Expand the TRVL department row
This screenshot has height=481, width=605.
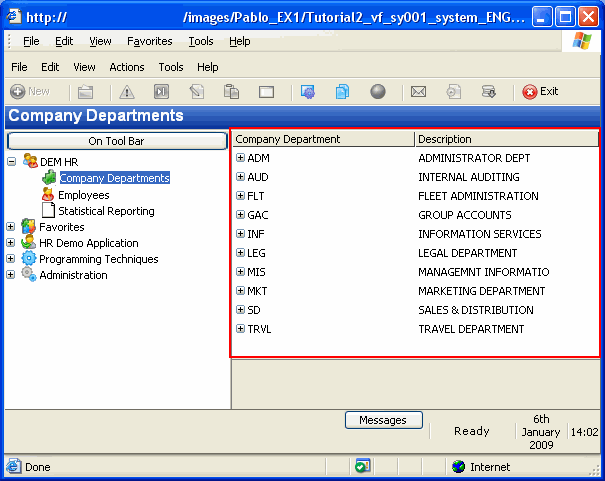tap(240, 329)
